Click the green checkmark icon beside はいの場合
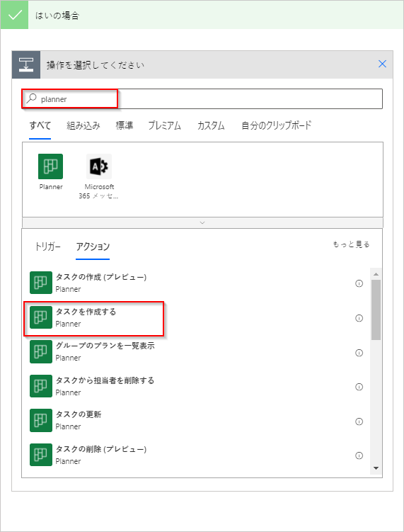The width and height of the screenshot is (404, 532). pyautogui.click(x=15, y=15)
